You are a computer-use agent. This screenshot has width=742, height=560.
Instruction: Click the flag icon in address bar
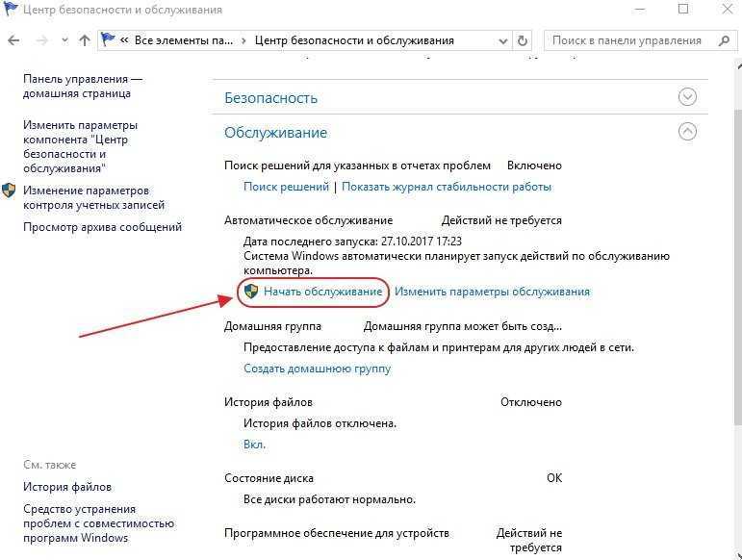click(109, 40)
